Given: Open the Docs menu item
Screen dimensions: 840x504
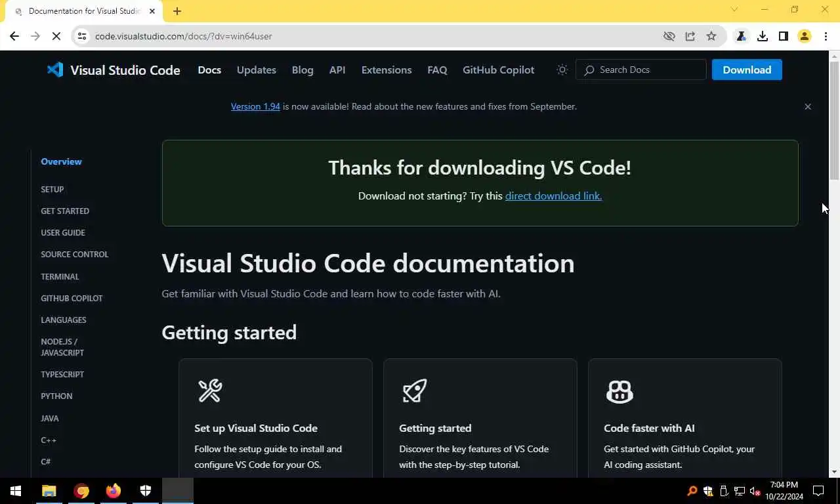Looking at the screenshot, I should tap(209, 70).
